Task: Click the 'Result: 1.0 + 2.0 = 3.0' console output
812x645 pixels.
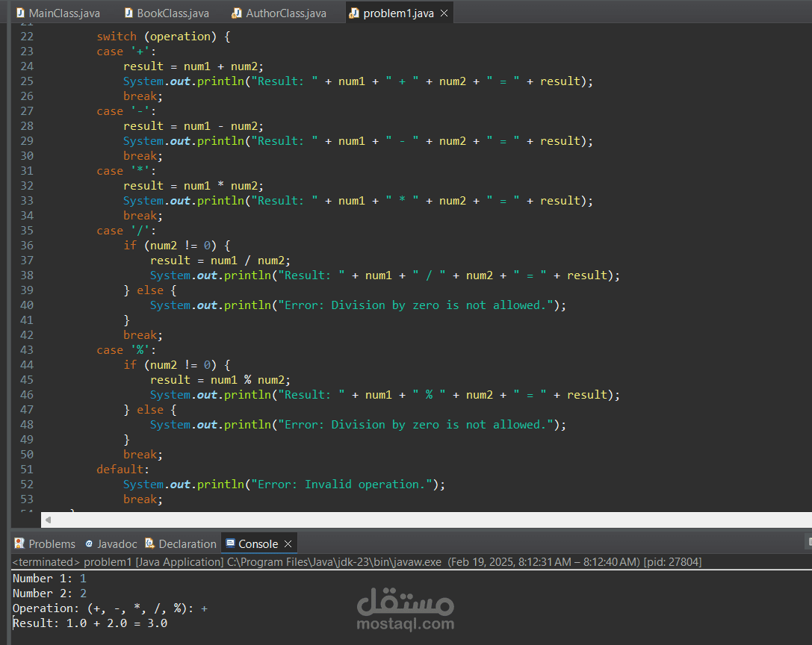Action: click(x=90, y=623)
